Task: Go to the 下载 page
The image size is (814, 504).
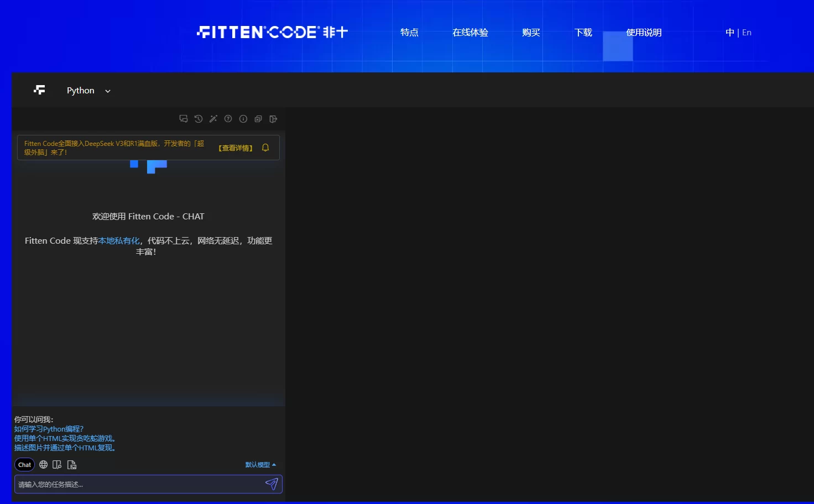Action: click(583, 33)
